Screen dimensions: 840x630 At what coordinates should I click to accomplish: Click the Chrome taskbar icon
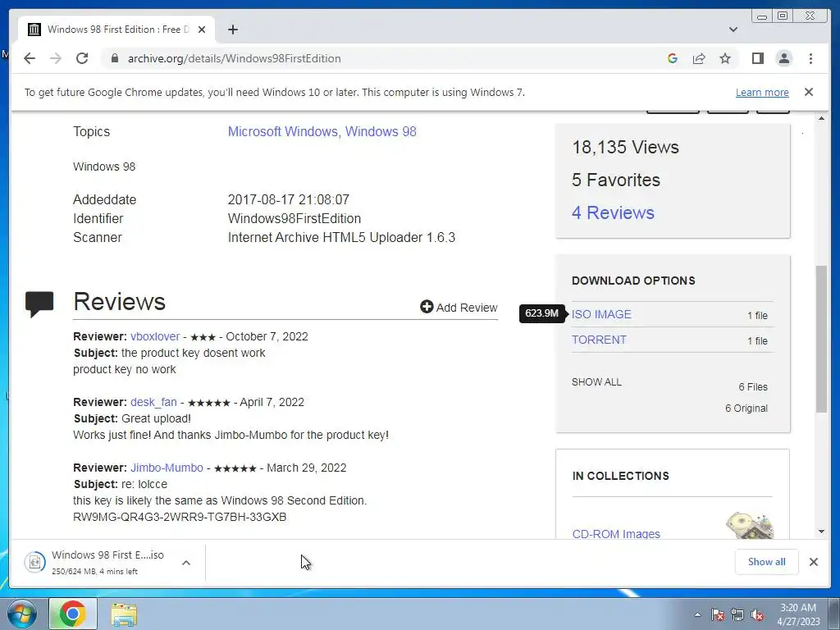[73, 614]
